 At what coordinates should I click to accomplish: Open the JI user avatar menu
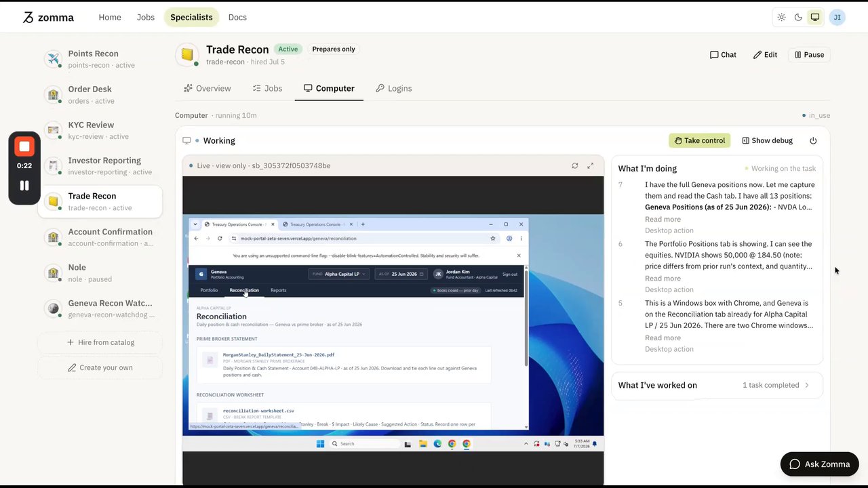837,18
